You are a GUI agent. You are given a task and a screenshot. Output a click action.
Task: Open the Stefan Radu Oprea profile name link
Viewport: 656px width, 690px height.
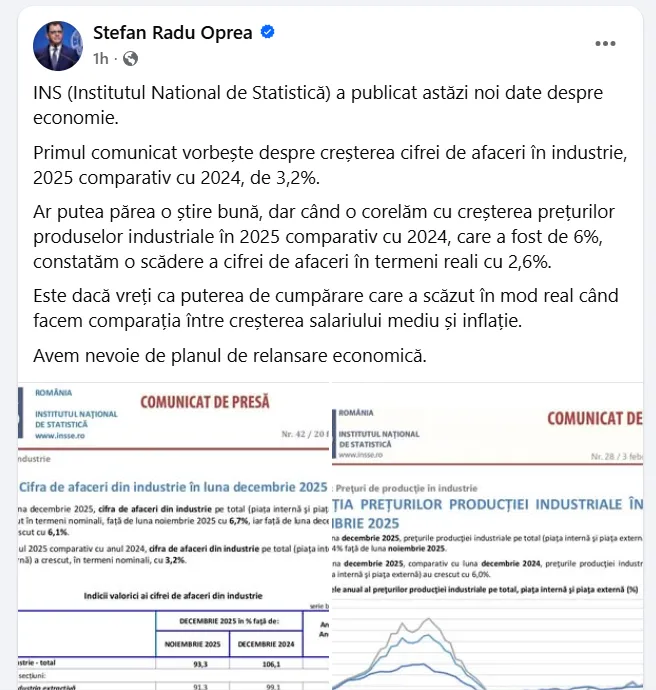(175, 34)
